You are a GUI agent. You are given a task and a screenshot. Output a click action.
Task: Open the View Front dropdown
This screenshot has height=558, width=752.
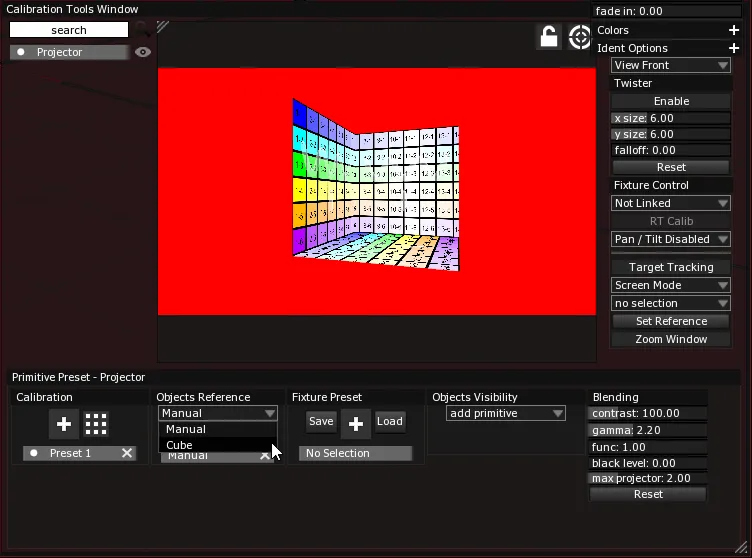coord(670,65)
